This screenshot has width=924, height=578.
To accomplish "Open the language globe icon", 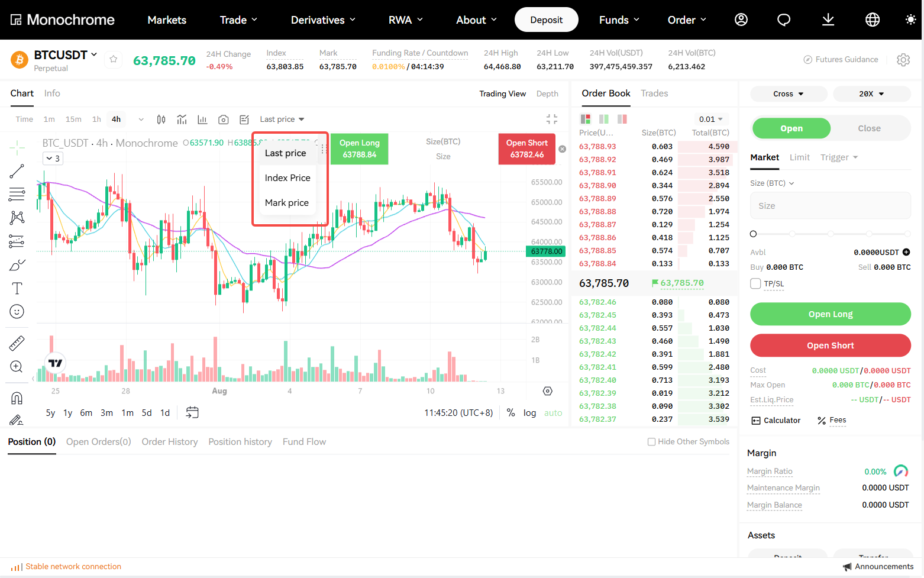I will [873, 20].
